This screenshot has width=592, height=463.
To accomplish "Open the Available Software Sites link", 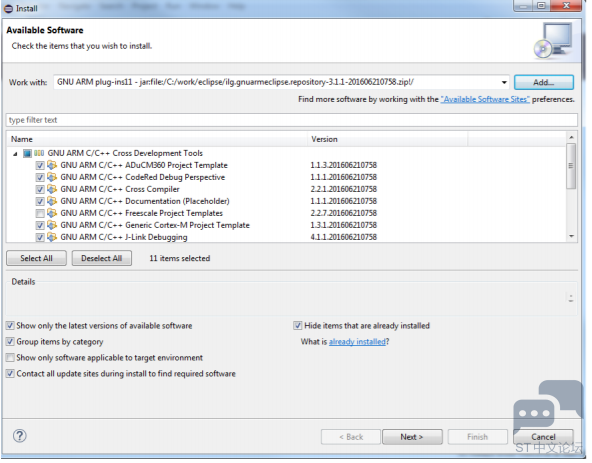I will coord(485,99).
